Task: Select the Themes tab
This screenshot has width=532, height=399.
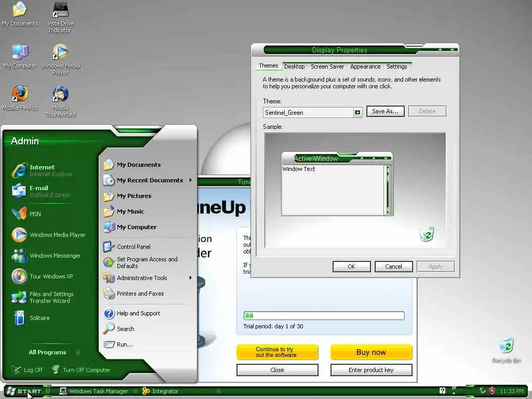Action: pos(269,66)
